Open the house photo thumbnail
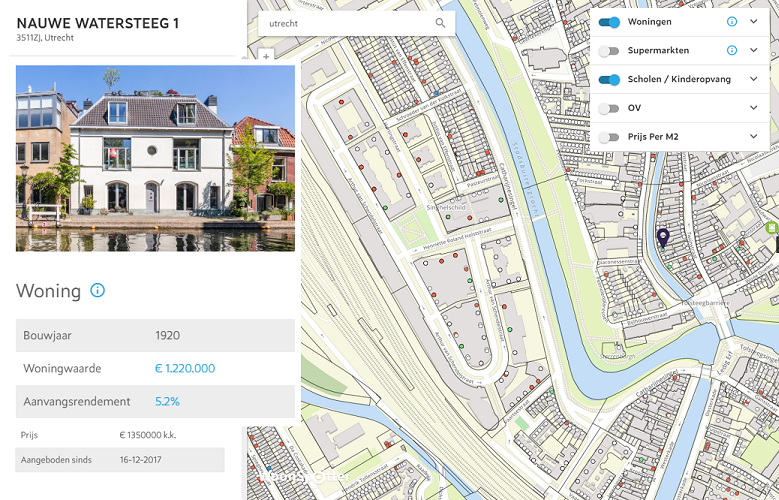This screenshot has width=779, height=500. pos(156,159)
